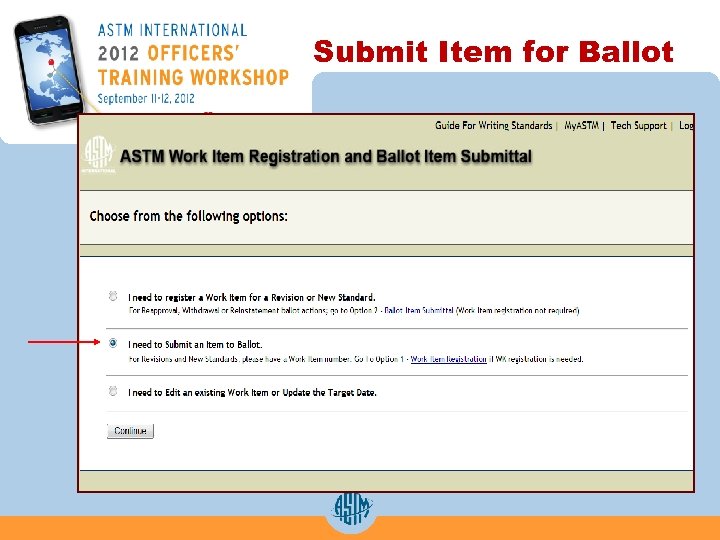Click 'I need to Edit an existing Work Item' label
This screenshot has height=540, width=720.
coord(252,393)
